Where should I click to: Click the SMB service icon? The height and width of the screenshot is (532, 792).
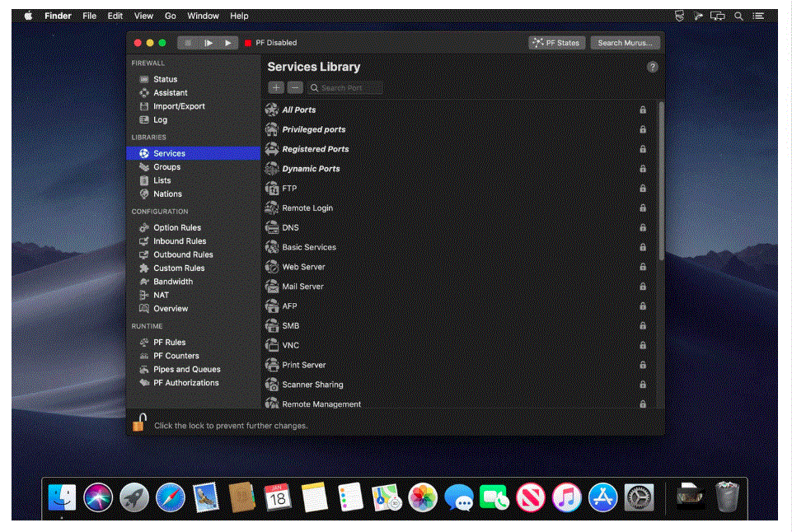tap(272, 325)
